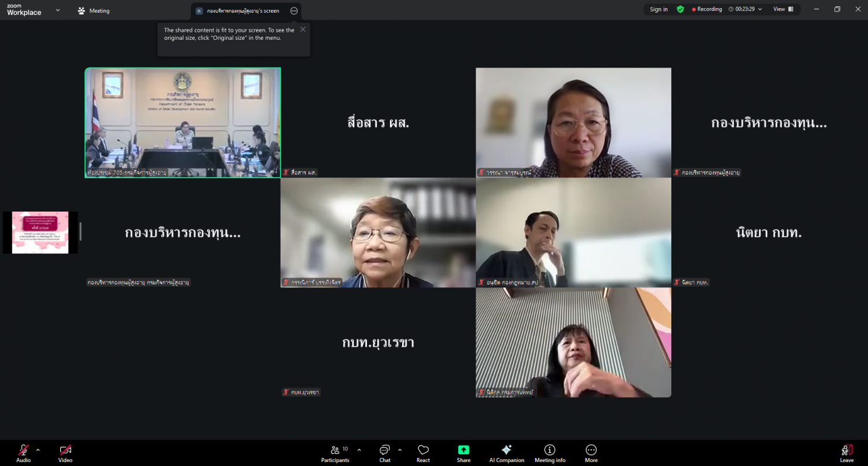Image resolution: width=868 pixels, height=466 pixels.
Task: Open the Zoom Workplace dropdown arrow
Action: point(58,10)
